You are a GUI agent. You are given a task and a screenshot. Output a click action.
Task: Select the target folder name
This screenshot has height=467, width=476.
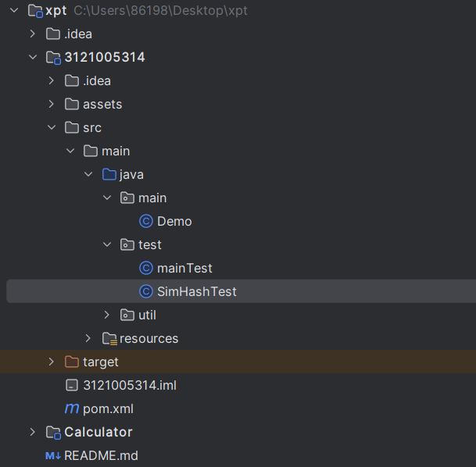(x=101, y=362)
